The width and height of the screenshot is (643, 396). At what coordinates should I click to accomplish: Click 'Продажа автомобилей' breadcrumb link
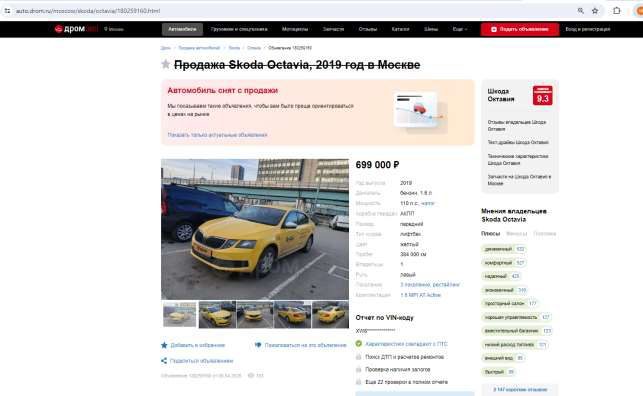pos(199,48)
